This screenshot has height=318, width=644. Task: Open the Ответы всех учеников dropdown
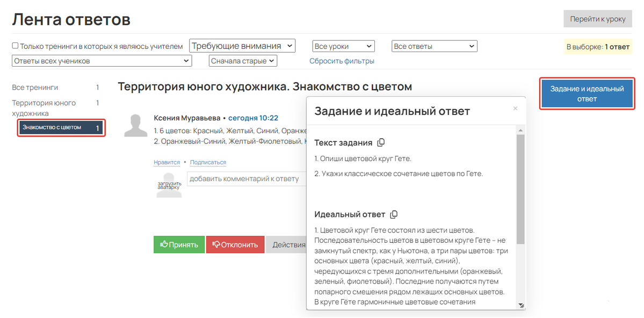[x=102, y=60]
